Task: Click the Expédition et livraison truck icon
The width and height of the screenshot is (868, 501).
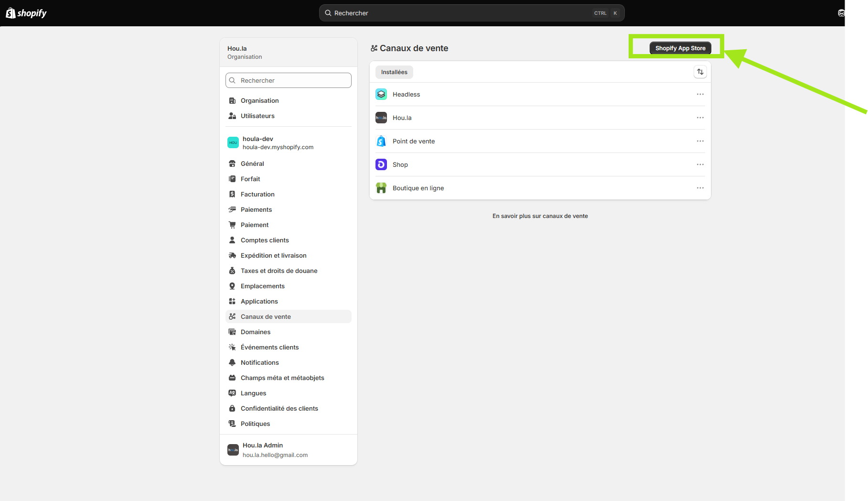Action: (232, 255)
